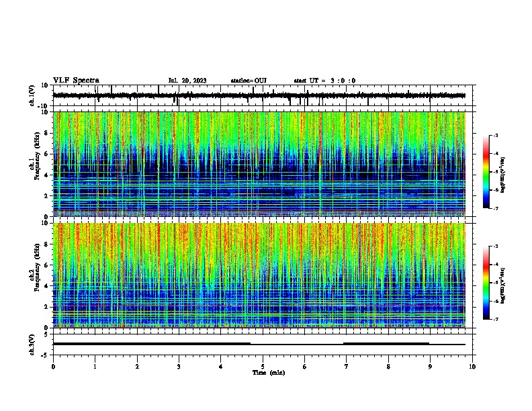Screen dimensions: 532x411
Task: Click tick label "3" on the Time axis
Action: [x=179, y=367]
